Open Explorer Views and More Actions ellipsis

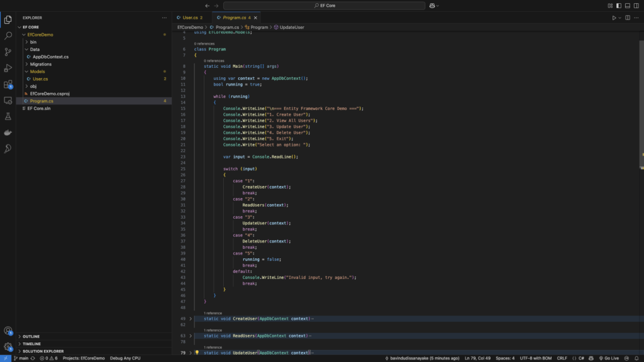pyautogui.click(x=164, y=18)
